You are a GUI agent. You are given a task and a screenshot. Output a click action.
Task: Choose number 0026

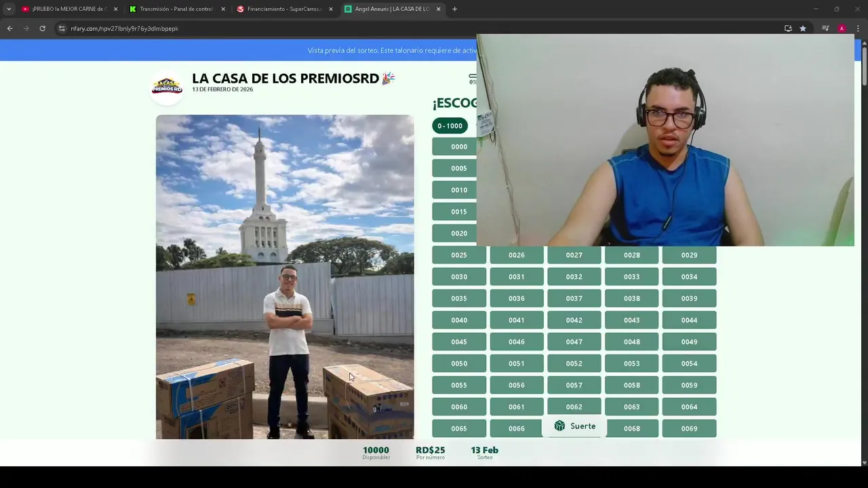(x=517, y=255)
